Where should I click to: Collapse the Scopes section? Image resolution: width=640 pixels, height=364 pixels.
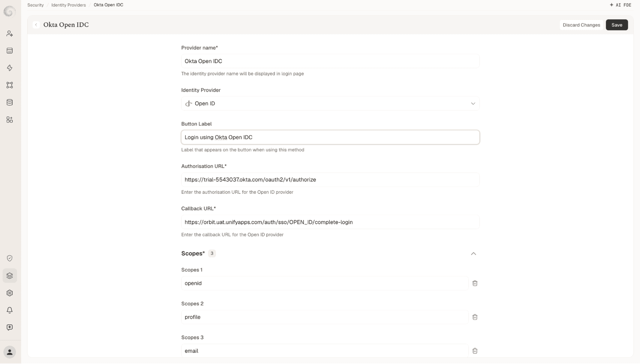coord(473,254)
